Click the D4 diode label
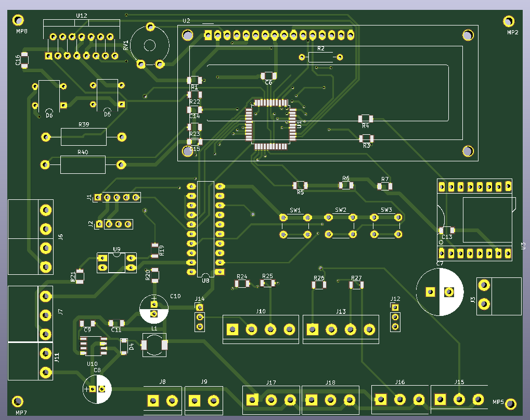Viewport: 530px width, 420px height. pos(132,347)
